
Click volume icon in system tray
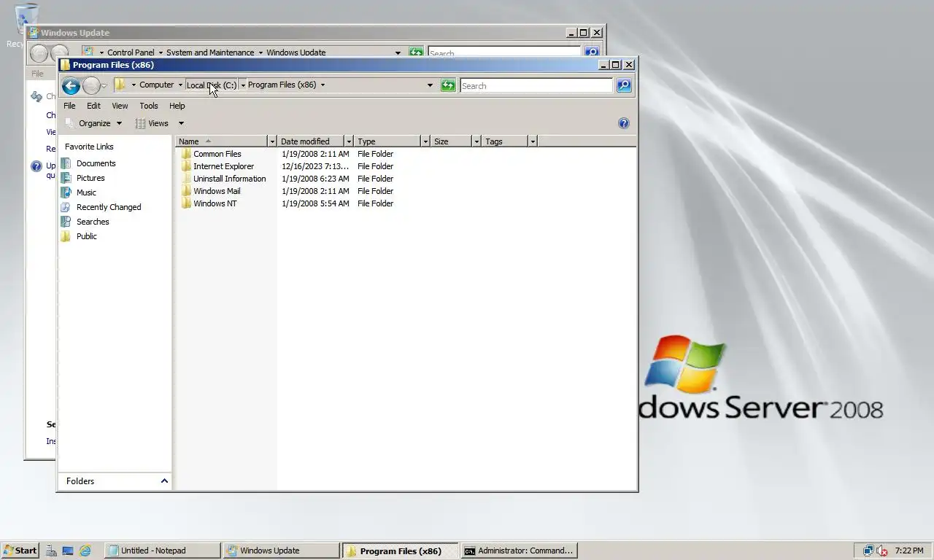tap(882, 551)
